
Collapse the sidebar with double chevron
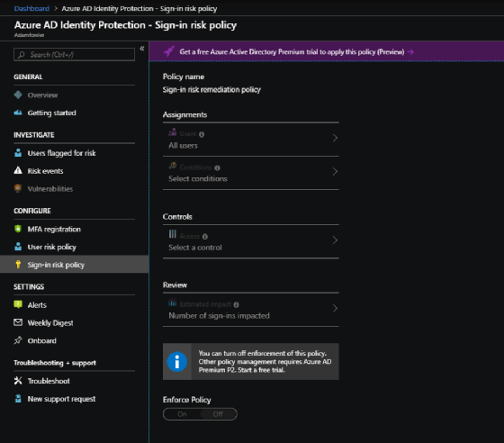[142, 49]
